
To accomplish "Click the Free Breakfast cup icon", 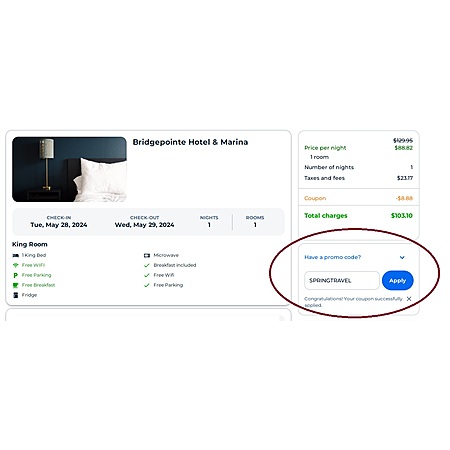I will point(15,285).
